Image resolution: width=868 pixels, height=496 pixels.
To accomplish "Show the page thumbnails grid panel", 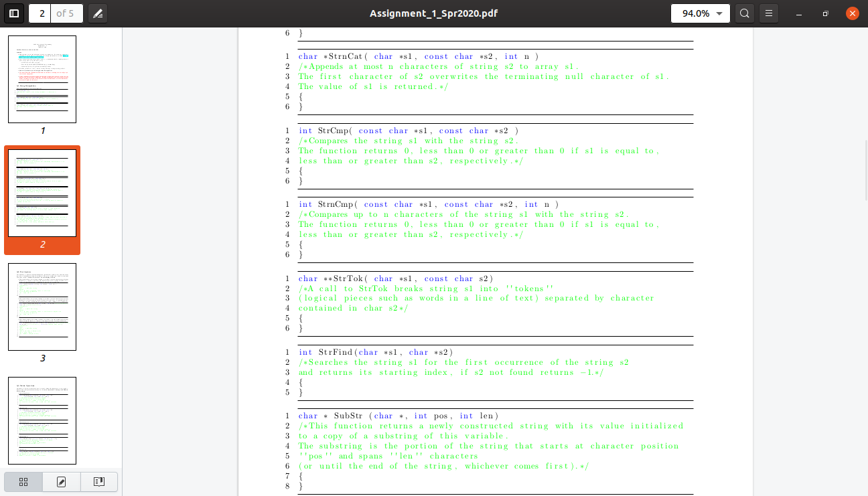I will click(23, 482).
